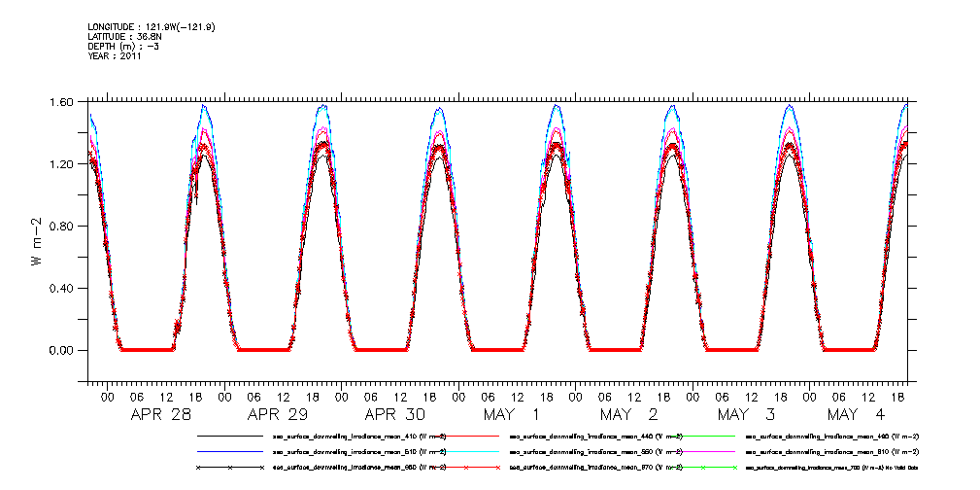Click the APR 30 date label

click(x=395, y=414)
